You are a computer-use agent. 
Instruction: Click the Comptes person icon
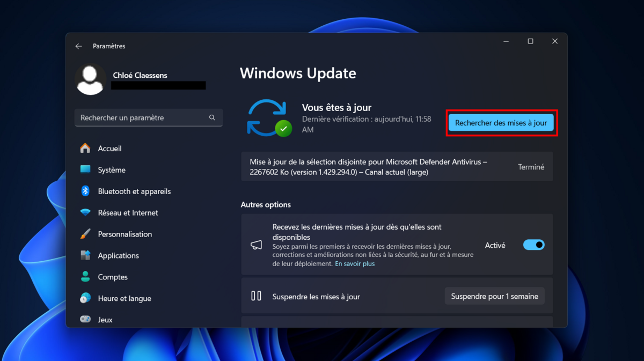[85, 277]
